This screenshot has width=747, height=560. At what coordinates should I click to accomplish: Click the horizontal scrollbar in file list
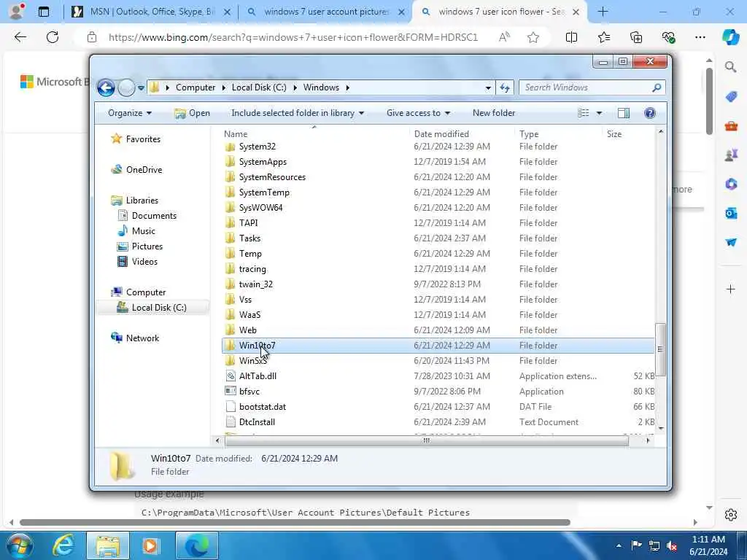click(x=426, y=440)
